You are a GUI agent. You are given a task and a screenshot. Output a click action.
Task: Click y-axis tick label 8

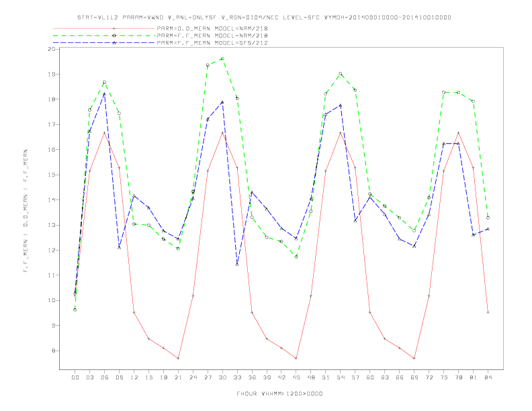(54, 351)
